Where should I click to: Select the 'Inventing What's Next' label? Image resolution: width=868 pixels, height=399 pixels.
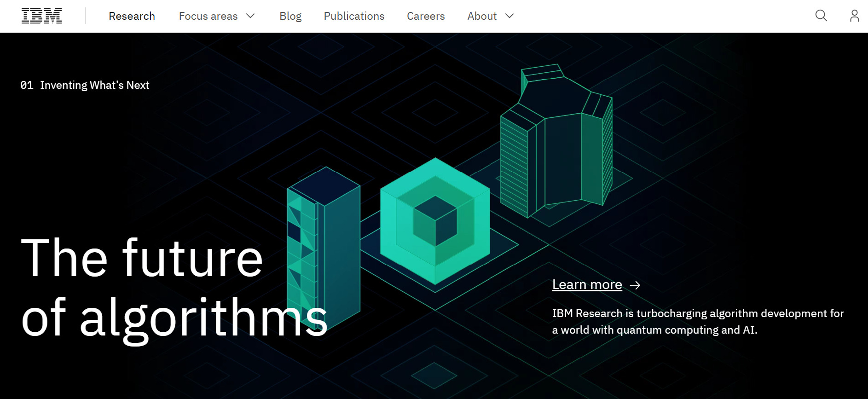click(95, 85)
